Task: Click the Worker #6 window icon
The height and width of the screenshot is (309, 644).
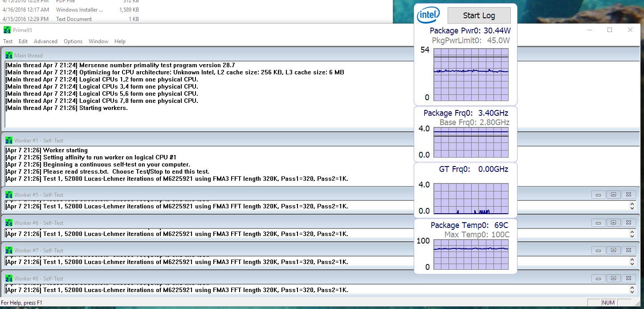Action: (9, 223)
